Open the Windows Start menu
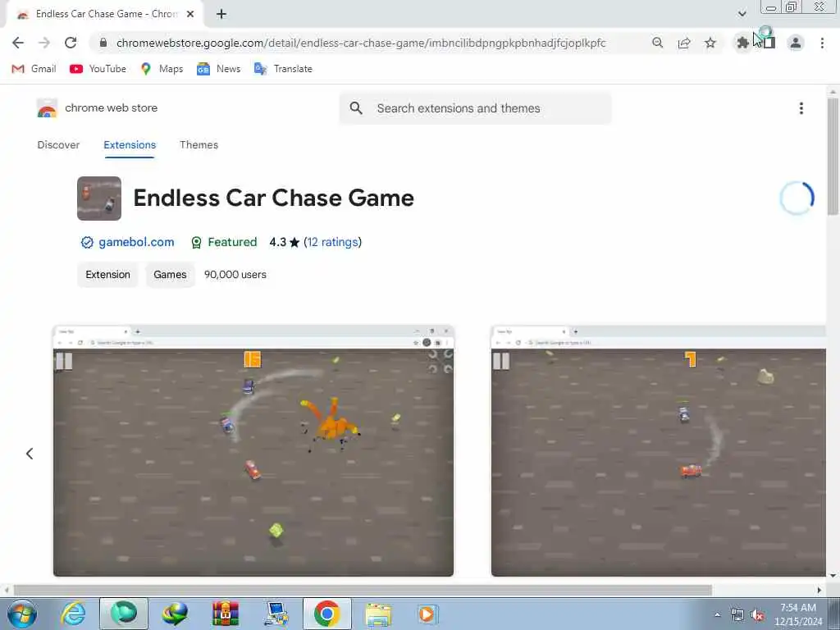This screenshot has width=840, height=630. pos(22,614)
